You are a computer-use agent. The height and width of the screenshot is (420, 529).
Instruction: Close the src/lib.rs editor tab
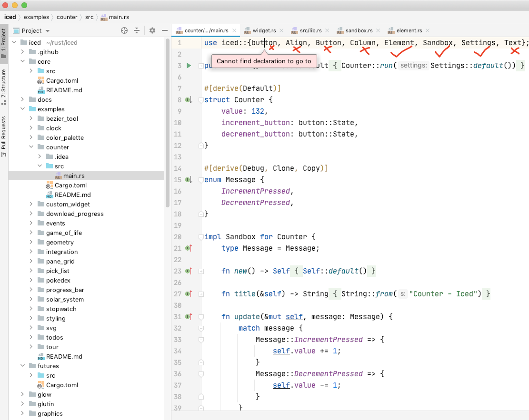pyautogui.click(x=327, y=30)
